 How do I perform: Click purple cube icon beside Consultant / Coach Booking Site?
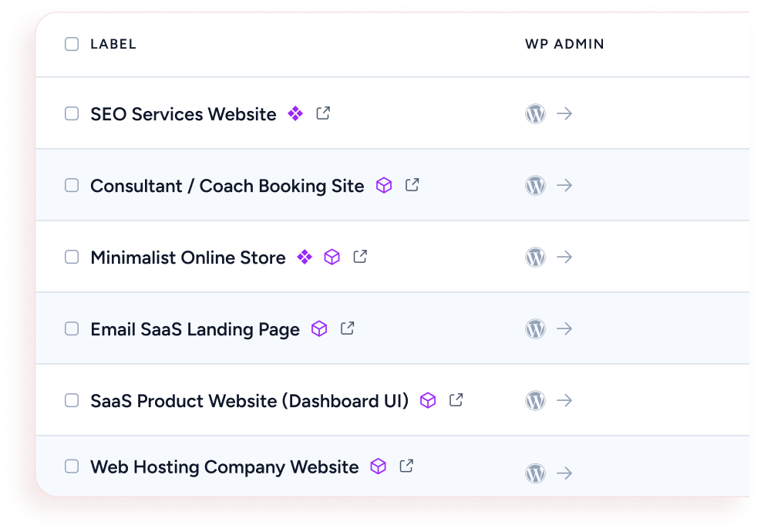pos(384,185)
